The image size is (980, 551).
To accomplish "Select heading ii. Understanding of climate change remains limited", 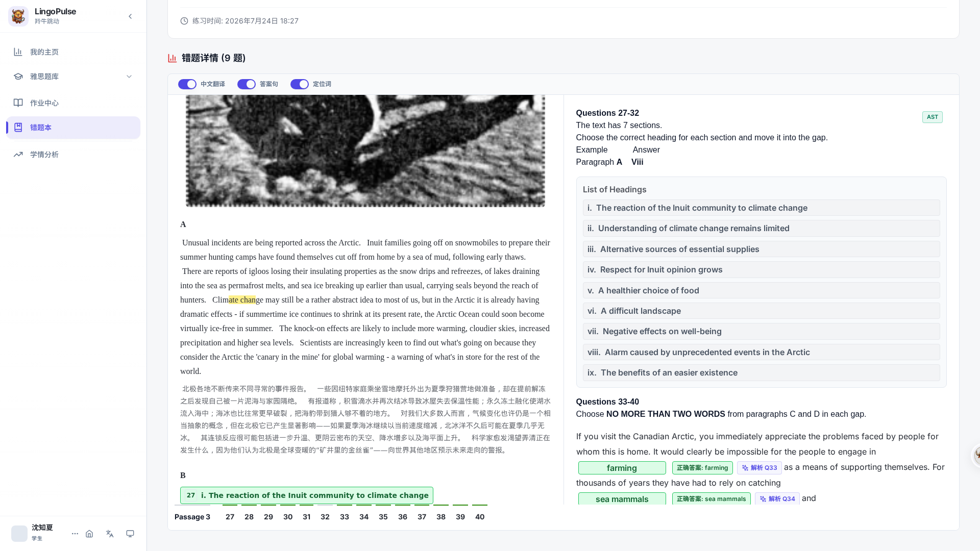I will click(761, 229).
